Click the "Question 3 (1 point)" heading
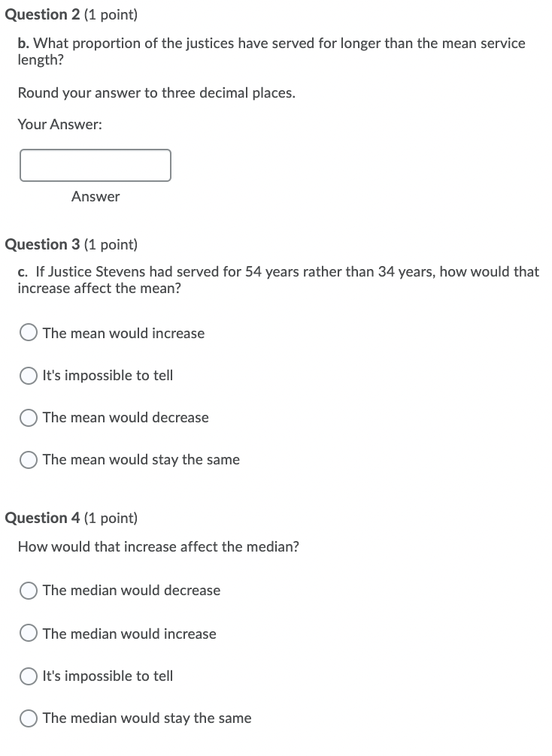The height and width of the screenshot is (756, 552). tap(71, 243)
